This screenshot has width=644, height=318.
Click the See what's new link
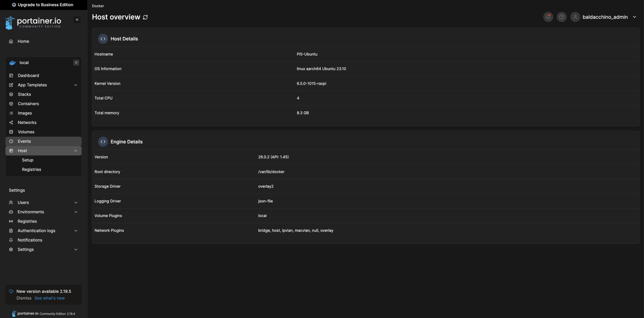click(49, 298)
